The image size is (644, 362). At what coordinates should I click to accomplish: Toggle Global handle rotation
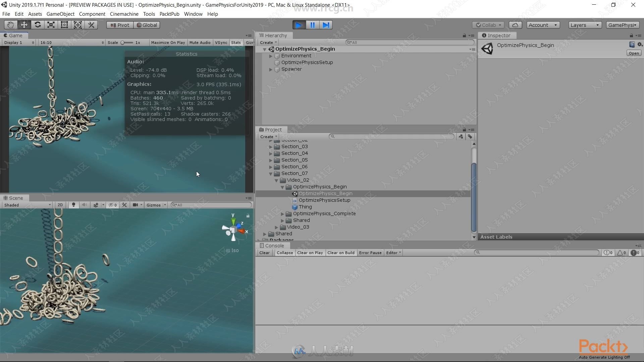pyautogui.click(x=147, y=25)
